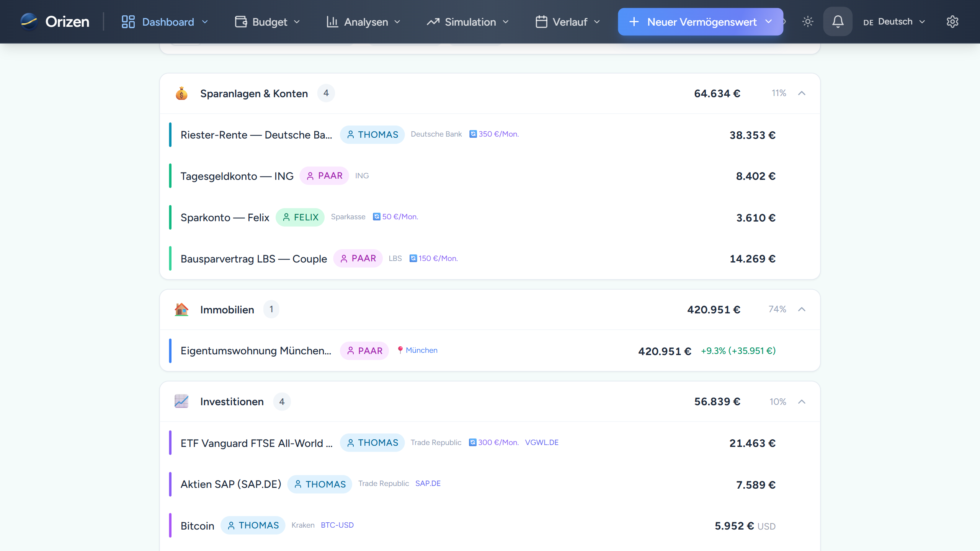Click recurring icon next to 350 €/Mon.
980x551 pixels.
(473, 134)
